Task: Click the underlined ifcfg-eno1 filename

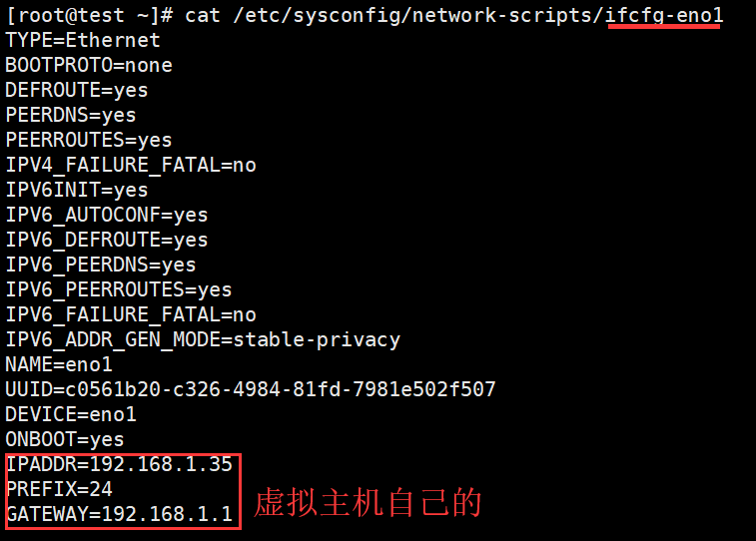Action: [x=664, y=15]
